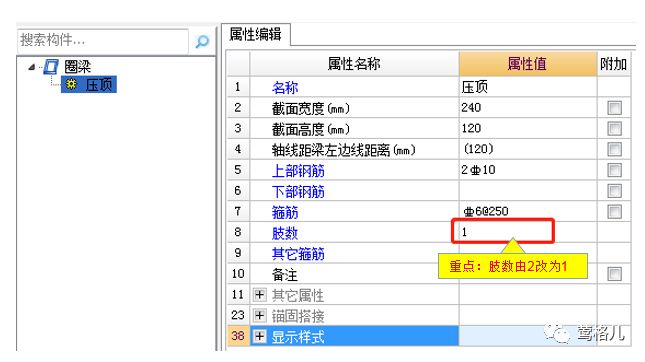645x362 pixels.
Task: Click the 截面高度(mm) property label
Action: (311, 129)
